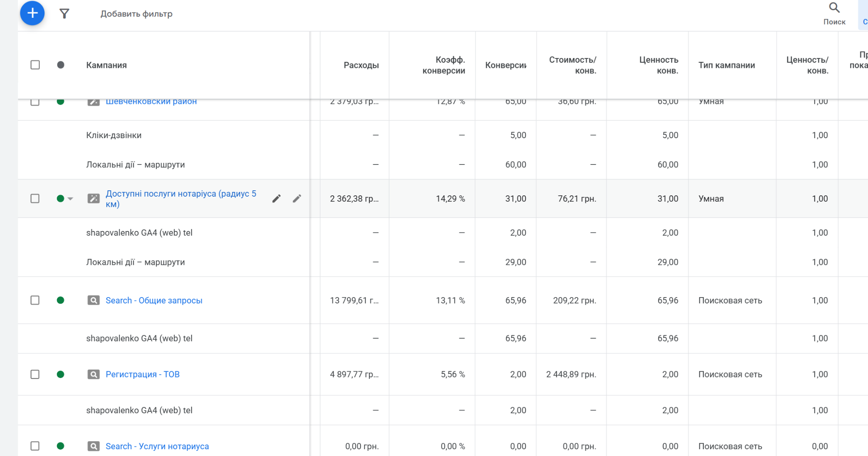The width and height of the screenshot is (868, 456).
Task: Expand the status dropdown arrow on the radius campaign
Action: (x=70, y=198)
